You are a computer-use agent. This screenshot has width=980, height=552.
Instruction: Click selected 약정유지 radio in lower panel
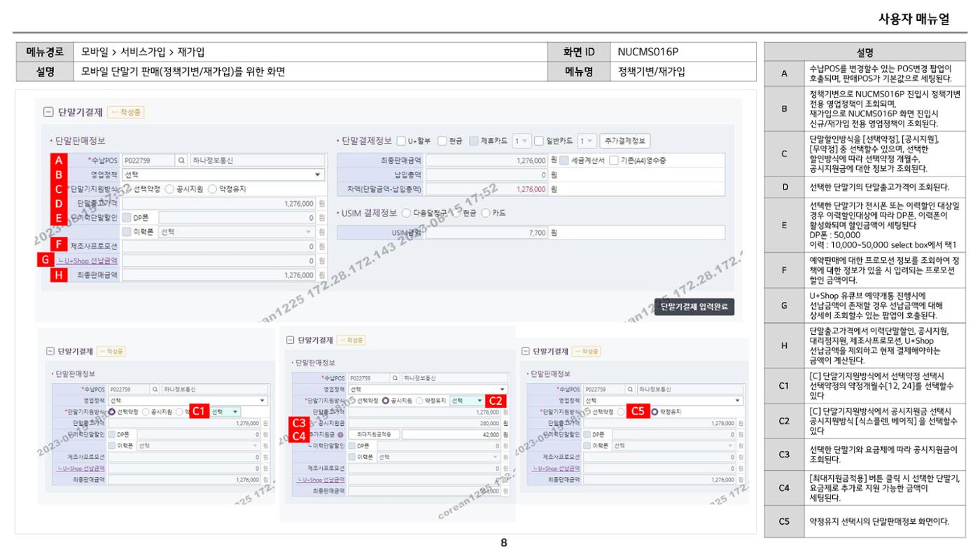tap(654, 412)
